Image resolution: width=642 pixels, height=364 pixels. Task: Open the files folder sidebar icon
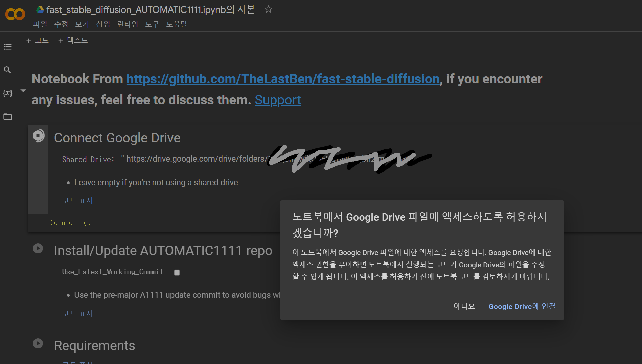(x=7, y=117)
